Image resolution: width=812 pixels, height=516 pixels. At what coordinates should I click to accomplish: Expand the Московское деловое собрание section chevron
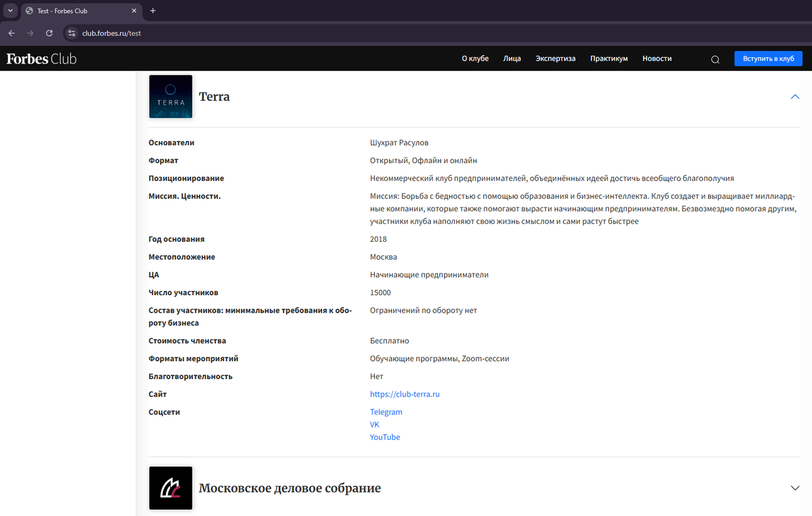[795, 488]
